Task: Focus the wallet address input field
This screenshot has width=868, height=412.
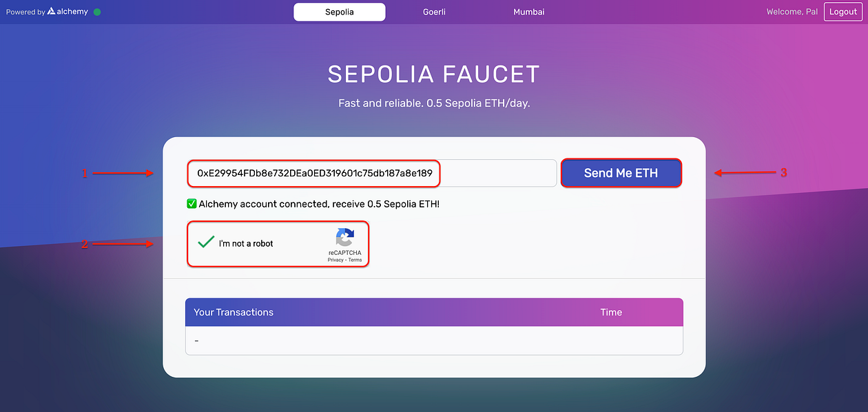Action: coord(372,173)
